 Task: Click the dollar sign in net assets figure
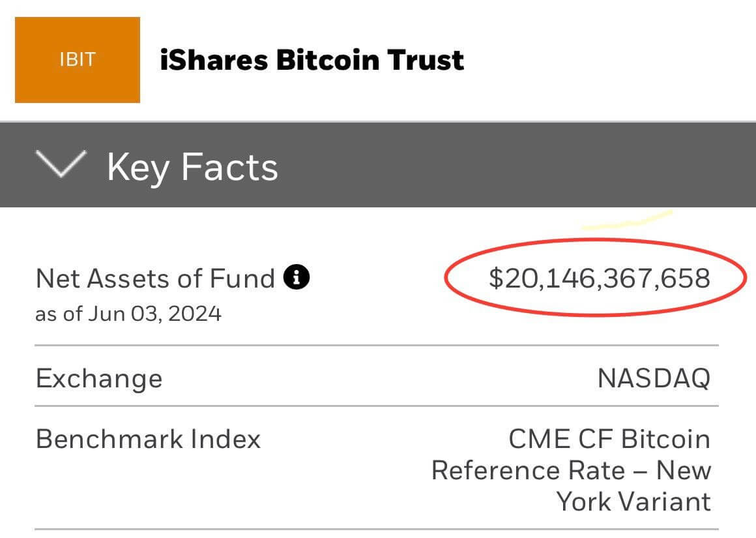497,278
